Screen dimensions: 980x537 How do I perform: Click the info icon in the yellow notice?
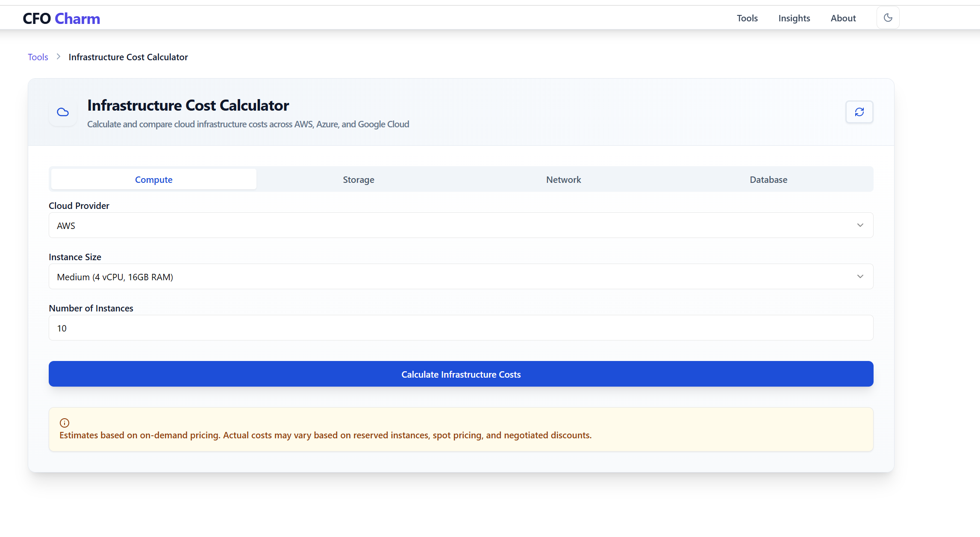pos(65,423)
